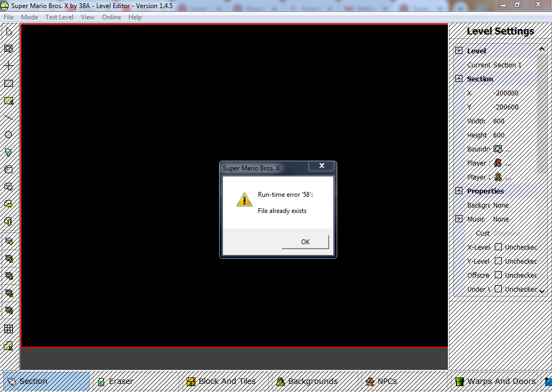
Task: Choose the selection move tool
Action: [9, 49]
